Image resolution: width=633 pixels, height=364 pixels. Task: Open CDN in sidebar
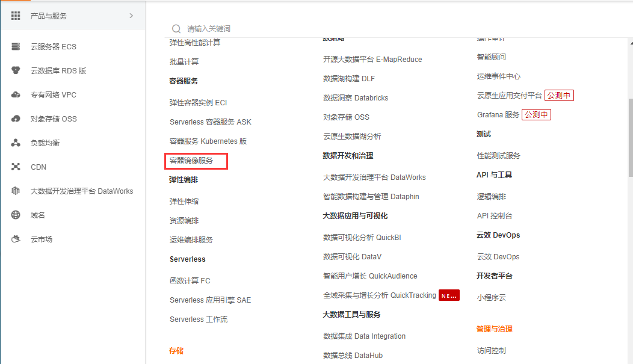[39, 167]
